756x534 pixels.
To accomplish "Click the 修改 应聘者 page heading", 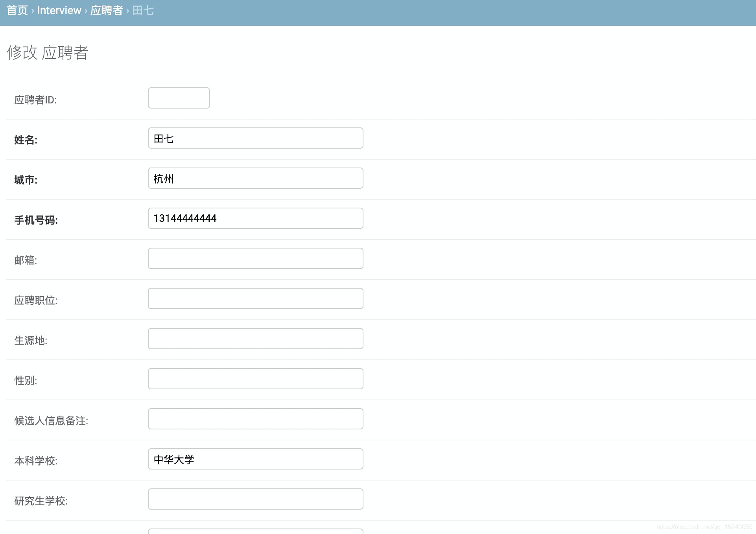I will coord(48,53).
